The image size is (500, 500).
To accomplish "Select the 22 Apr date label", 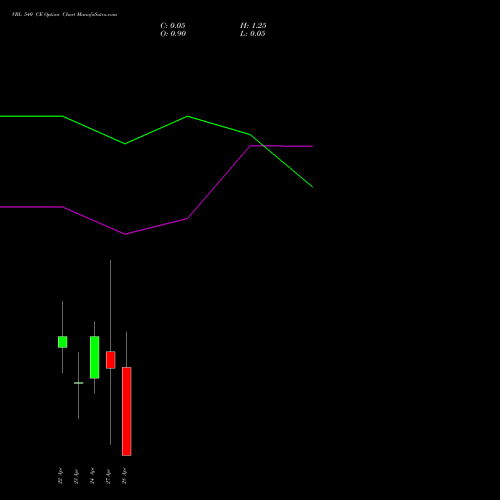I will (60, 476).
